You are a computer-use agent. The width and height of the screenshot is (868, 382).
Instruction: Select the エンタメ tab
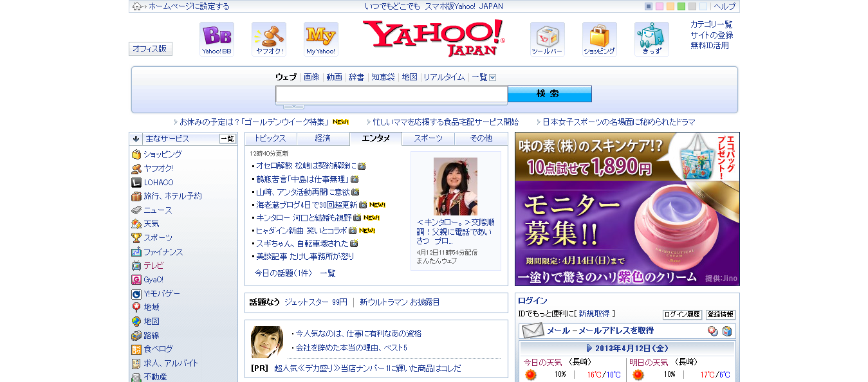tap(376, 138)
